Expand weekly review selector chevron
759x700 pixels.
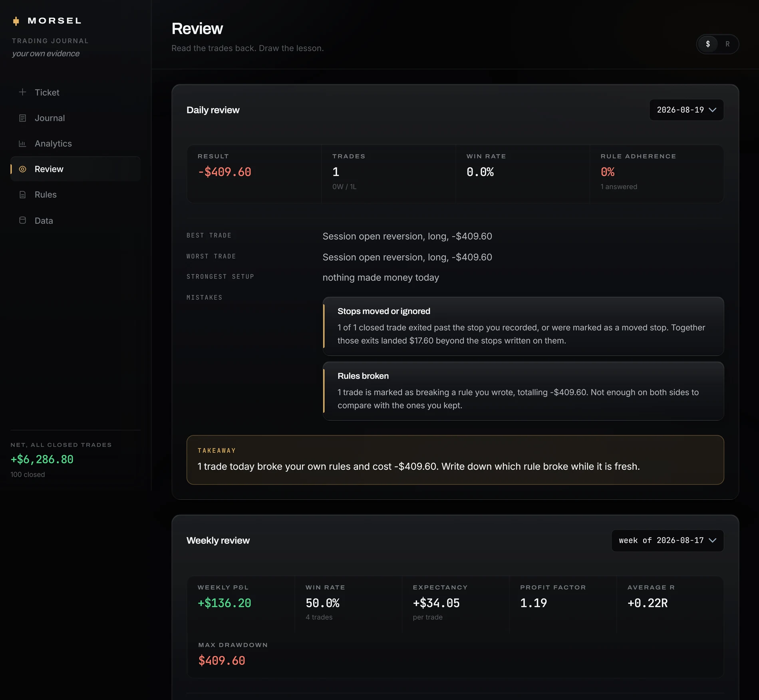pos(712,541)
